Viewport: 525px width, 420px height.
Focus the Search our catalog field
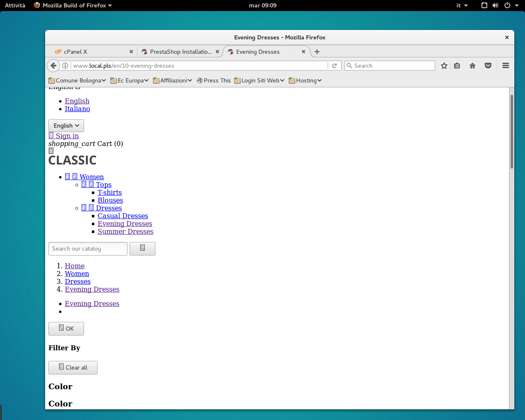88,249
